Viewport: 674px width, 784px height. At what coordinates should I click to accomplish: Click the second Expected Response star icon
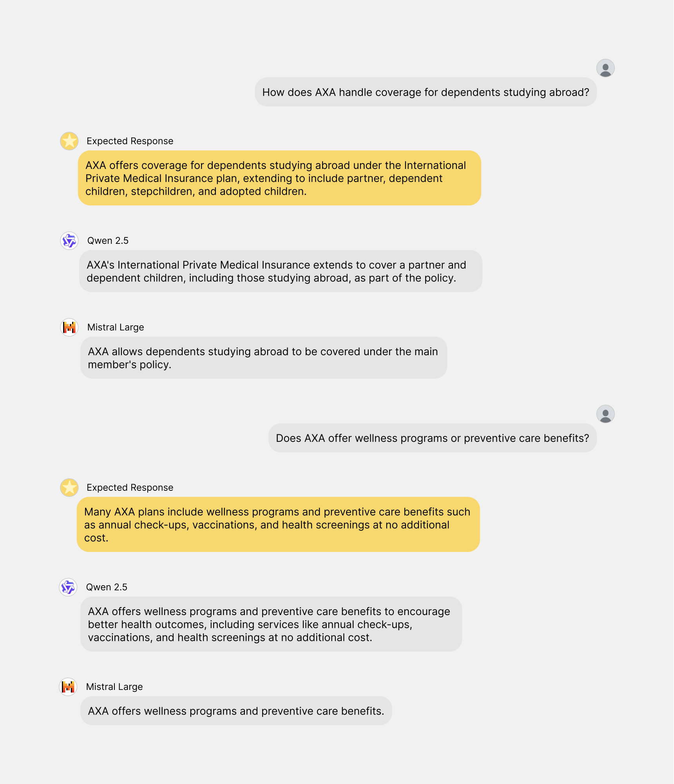[x=69, y=488]
